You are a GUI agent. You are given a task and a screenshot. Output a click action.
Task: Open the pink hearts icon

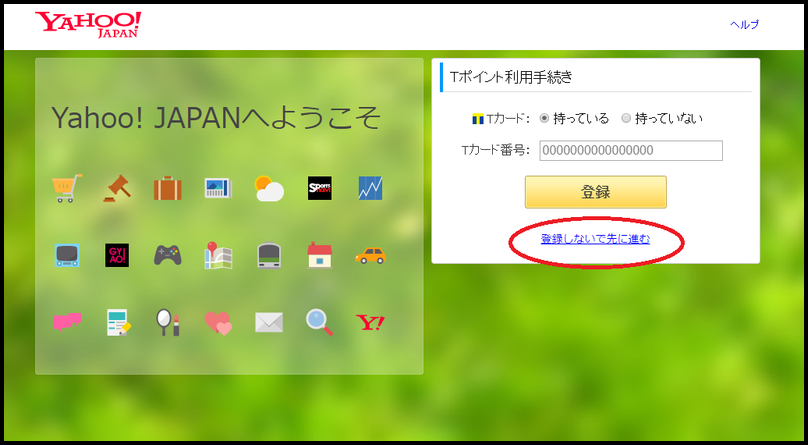(218, 323)
